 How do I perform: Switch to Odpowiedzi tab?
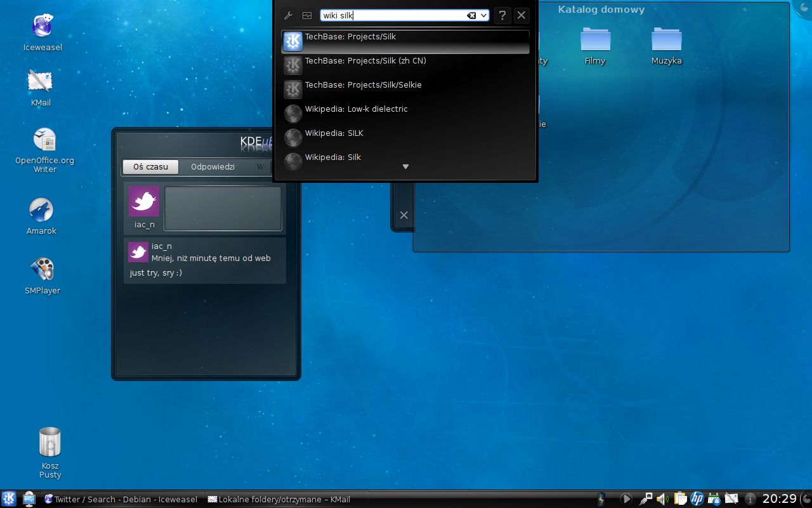pyautogui.click(x=213, y=166)
